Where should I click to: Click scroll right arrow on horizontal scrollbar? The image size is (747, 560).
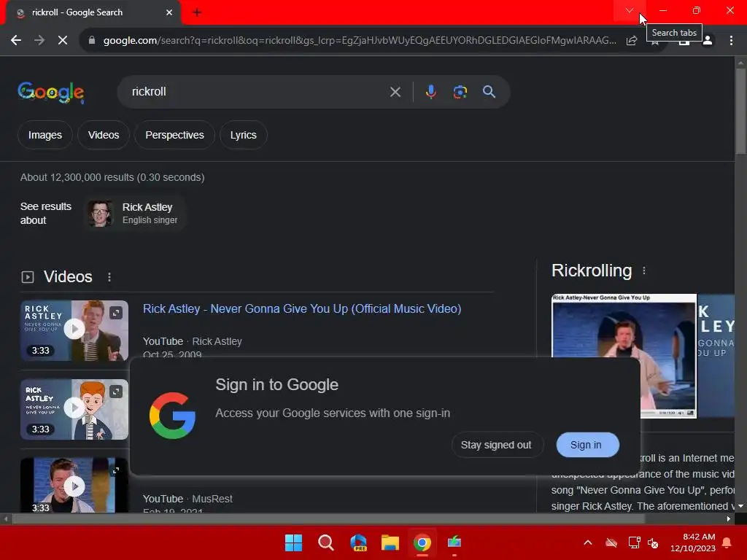729,519
